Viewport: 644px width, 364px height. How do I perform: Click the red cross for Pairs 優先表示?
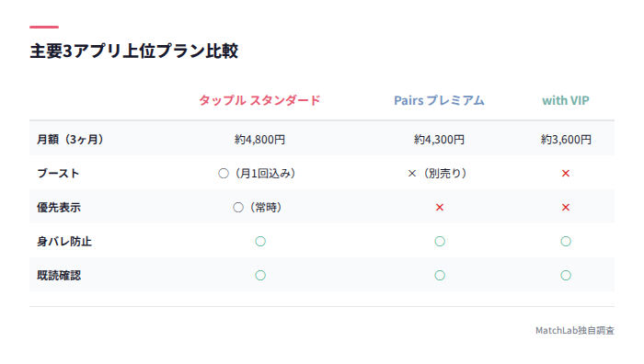(440, 208)
